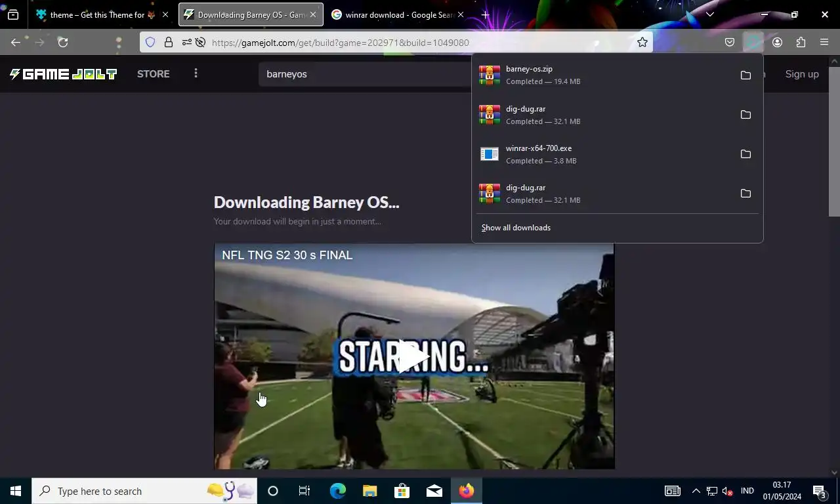The image size is (840, 504).
Task: Open Task View on the taskbar
Action: tap(304, 491)
